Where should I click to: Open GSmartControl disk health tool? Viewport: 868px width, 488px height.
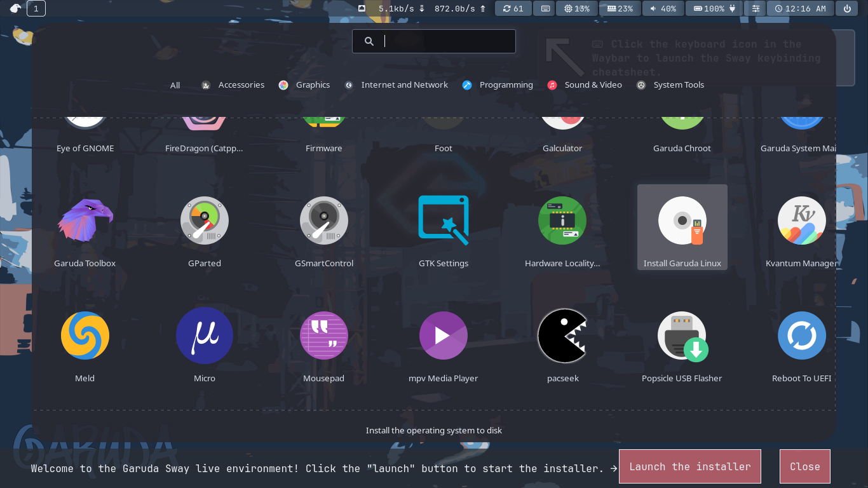click(324, 227)
